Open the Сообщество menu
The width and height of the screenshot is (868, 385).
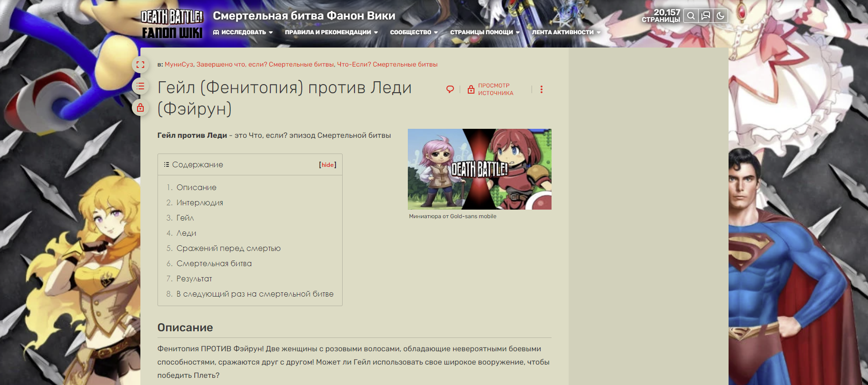(414, 32)
